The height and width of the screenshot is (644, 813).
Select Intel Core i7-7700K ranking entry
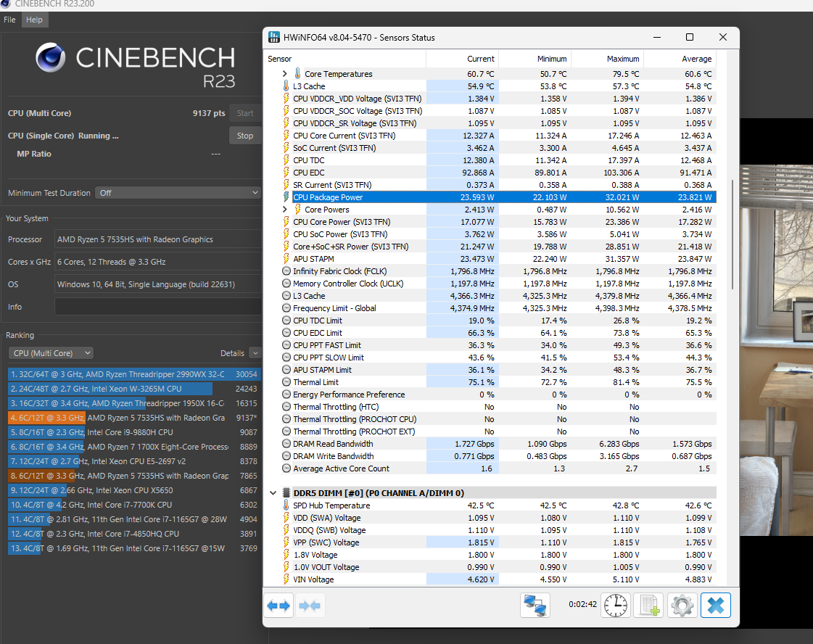134,505
